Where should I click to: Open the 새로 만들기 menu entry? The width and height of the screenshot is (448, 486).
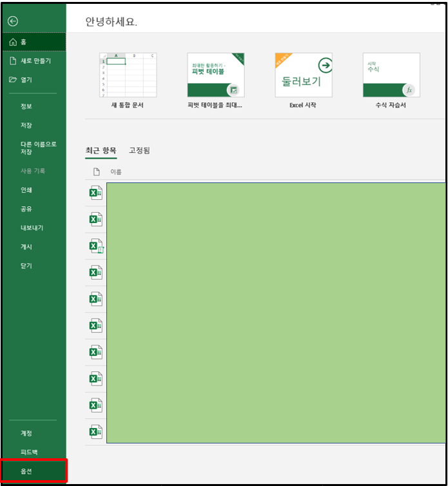tap(34, 61)
